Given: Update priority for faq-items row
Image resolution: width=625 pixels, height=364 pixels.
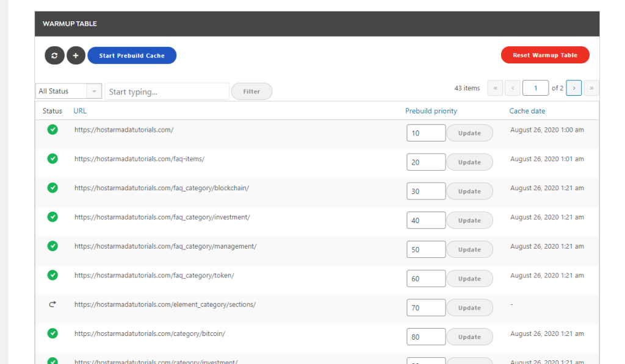Looking at the screenshot, I should click(x=469, y=162).
